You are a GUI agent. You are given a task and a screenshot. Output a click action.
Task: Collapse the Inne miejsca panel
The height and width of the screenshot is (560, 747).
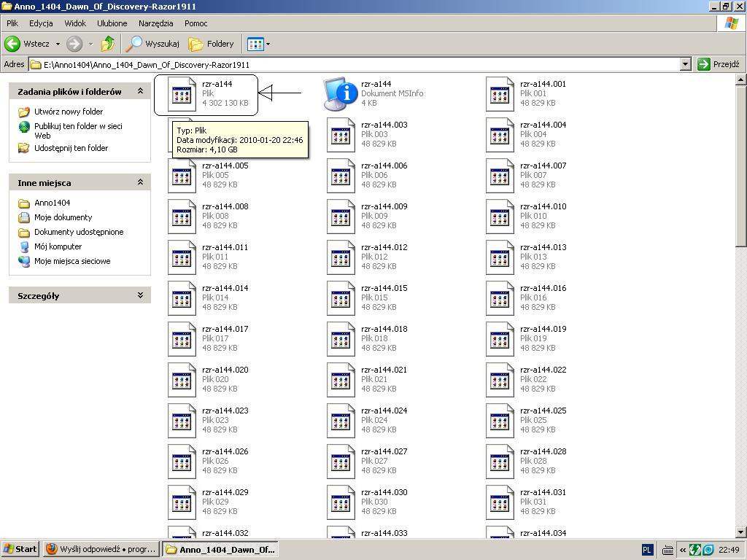pyautogui.click(x=141, y=182)
